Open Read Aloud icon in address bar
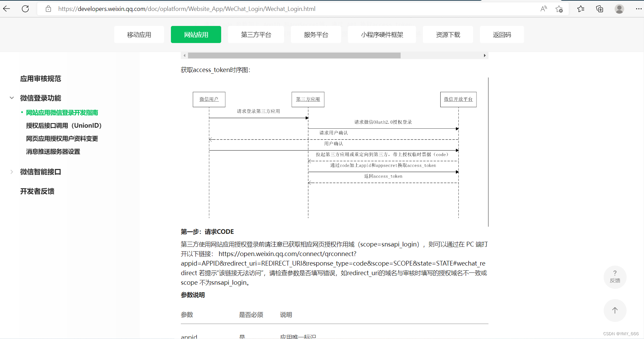This screenshot has width=644, height=339. point(544,9)
